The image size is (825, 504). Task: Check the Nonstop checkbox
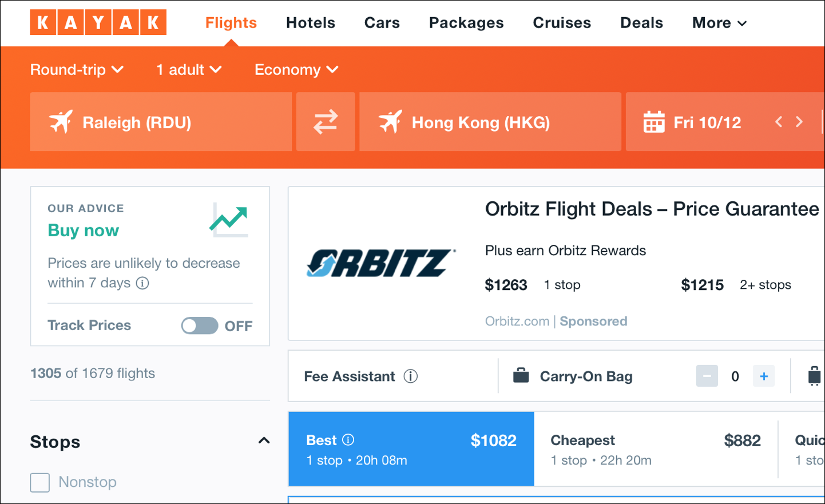40,482
